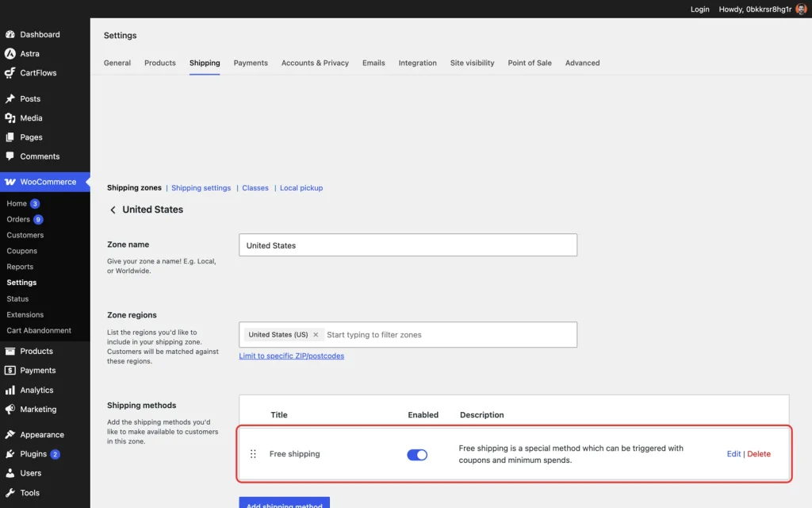Open the Advanced settings tab
Image resolution: width=812 pixels, height=508 pixels.
pos(582,63)
